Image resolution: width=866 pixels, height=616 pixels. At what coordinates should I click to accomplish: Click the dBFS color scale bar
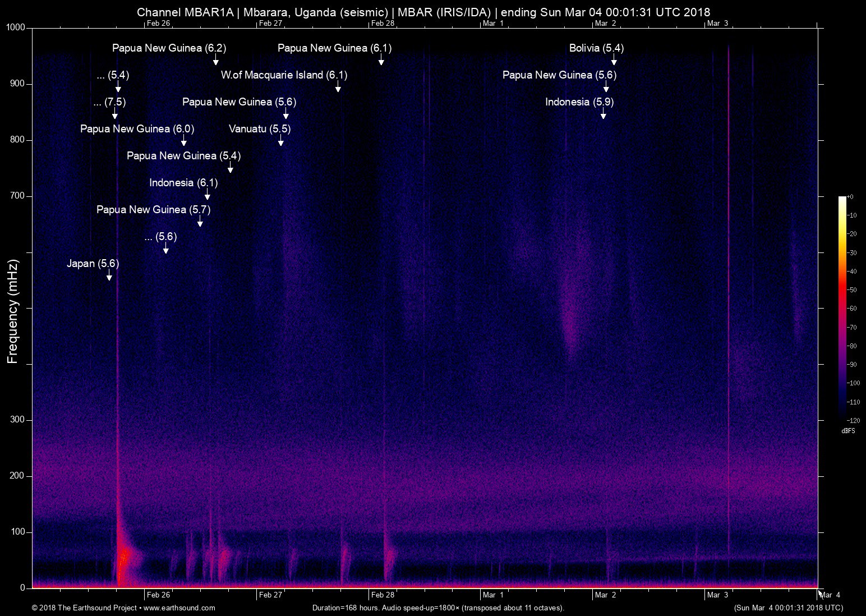pos(842,308)
